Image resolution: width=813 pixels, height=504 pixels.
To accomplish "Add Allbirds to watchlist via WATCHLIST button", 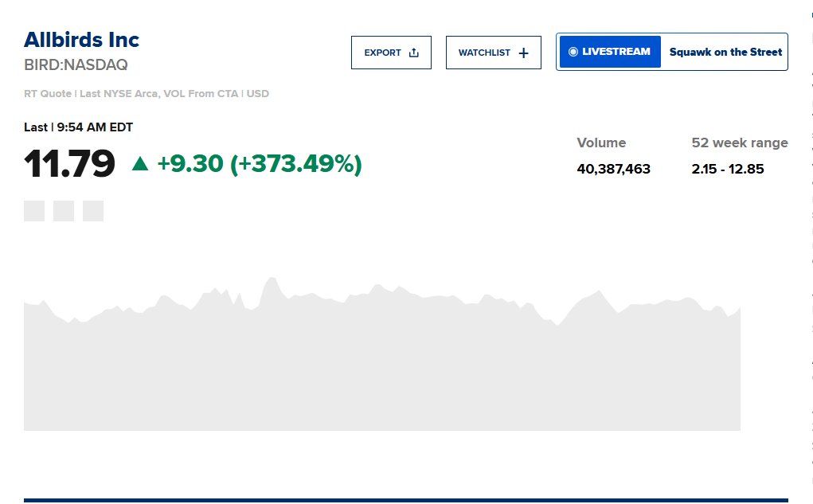I will coord(493,53).
